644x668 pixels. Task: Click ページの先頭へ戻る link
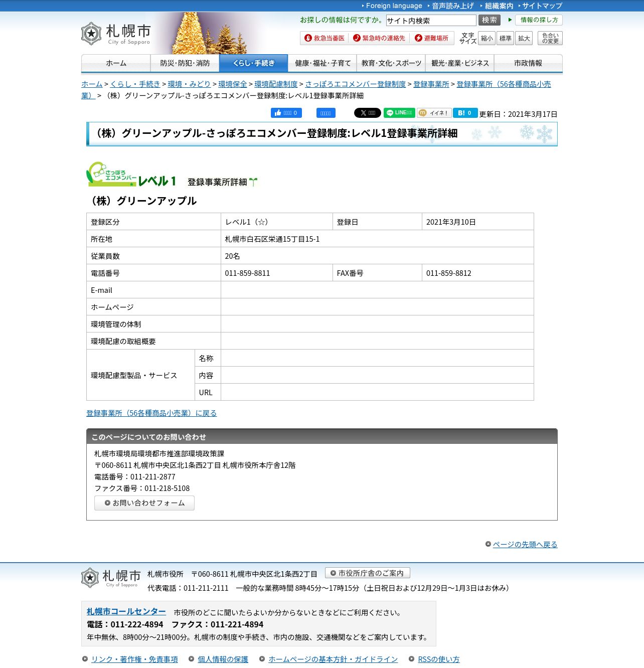pos(525,544)
